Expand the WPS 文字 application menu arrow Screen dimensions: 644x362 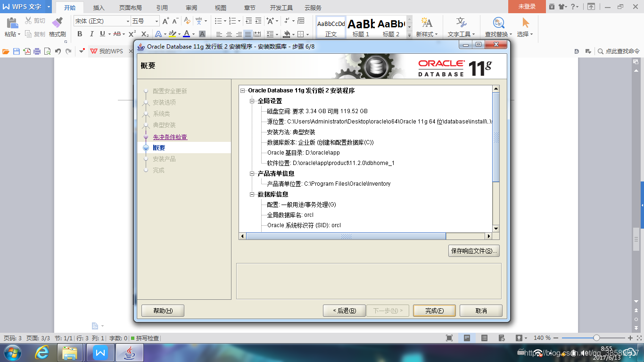click(x=49, y=7)
